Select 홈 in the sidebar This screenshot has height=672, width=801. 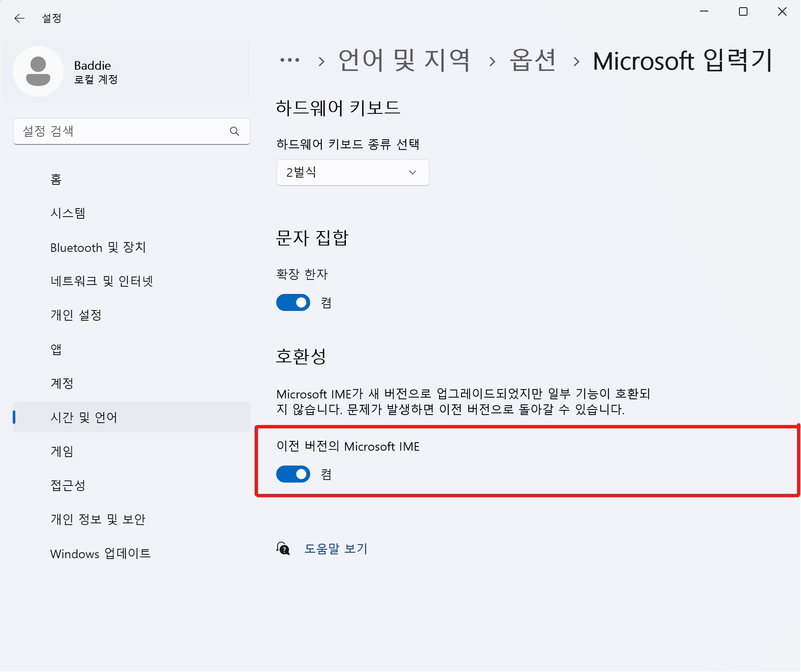132,179
